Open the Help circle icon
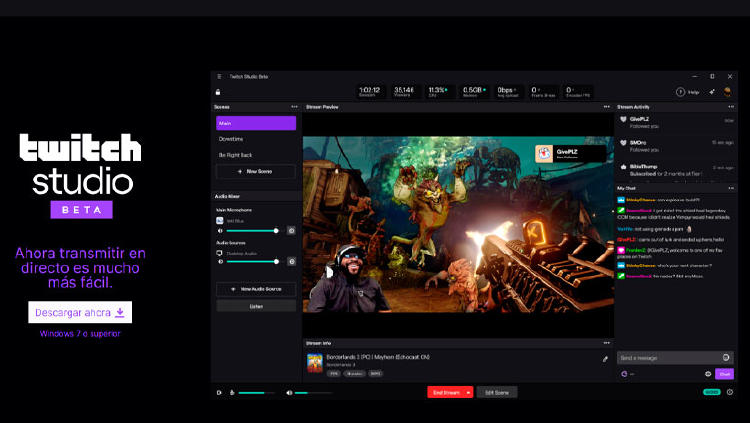Viewport: 750px width, 423px height. [680, 92]
